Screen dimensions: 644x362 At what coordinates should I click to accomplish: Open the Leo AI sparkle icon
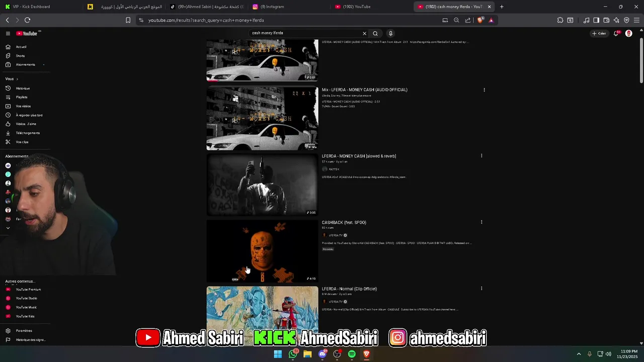coord(616,20)
